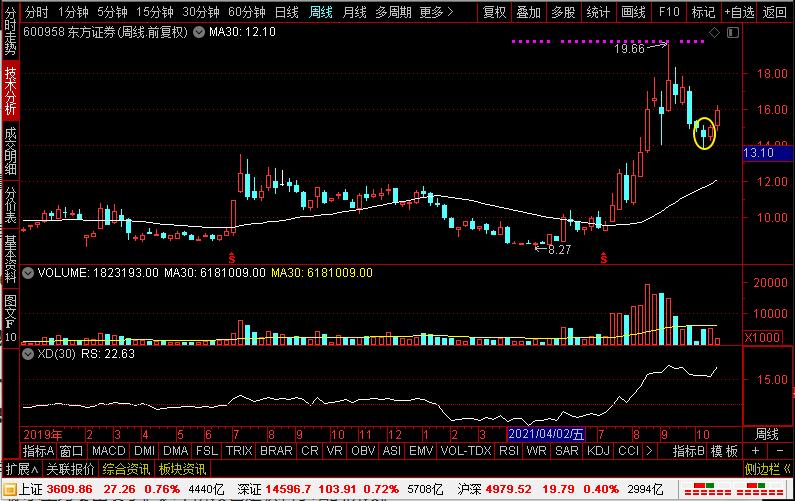Click the diamond icon above the price axis
Screen dimensions: 795x501
714,32
